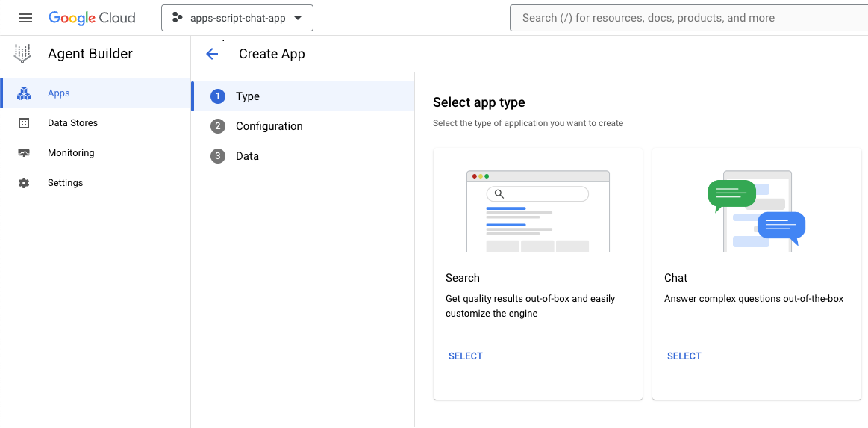Select the Type step
This screenshot has width=868, height=428.
pos(247,96)
